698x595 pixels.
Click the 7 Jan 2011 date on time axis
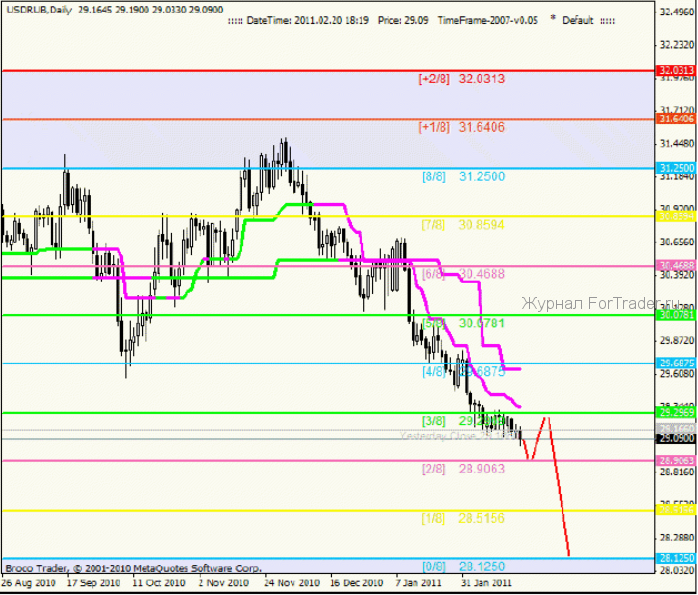[418, 583]
